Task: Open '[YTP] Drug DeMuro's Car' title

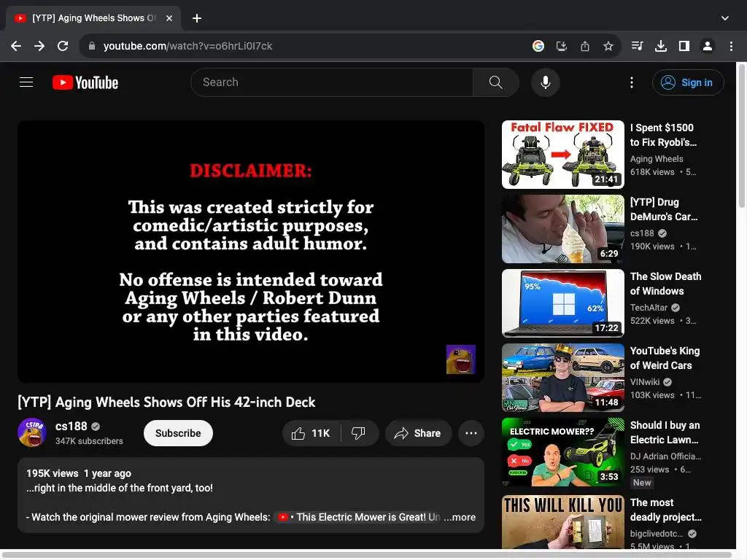Action: (664, 209)
